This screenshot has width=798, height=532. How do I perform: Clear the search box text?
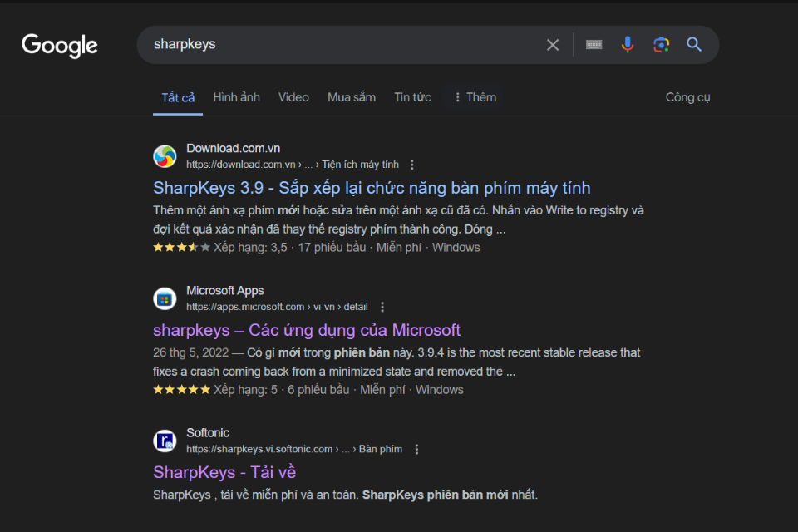tap(553, 45)
